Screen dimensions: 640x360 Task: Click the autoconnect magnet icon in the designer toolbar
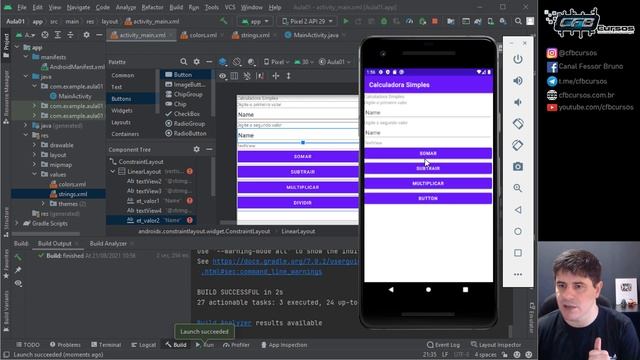[247, 76]
